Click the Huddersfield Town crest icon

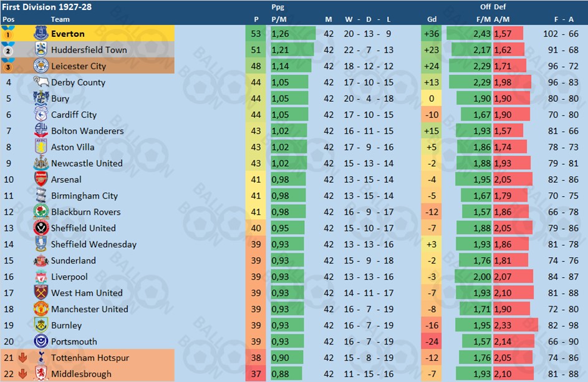pyautogui.click(x=41, y=49)
